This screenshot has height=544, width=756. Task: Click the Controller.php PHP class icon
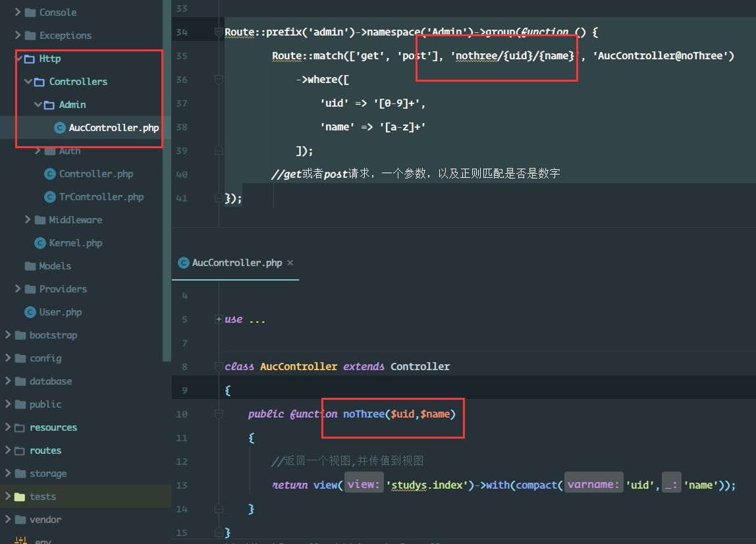click(x=50, y=174)
